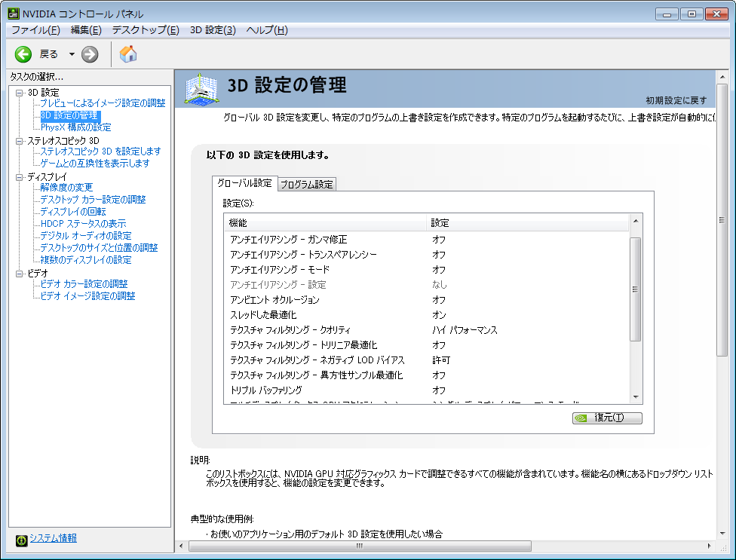This screenshot has height=560, width=736.
Task: Collapse the ビデオ tree node
Action: [20, 274]
